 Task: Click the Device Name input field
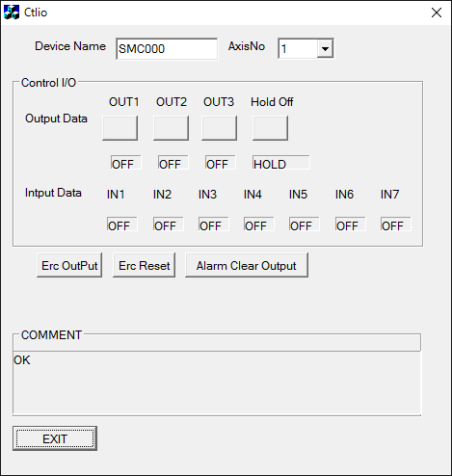click(x=167, y=49)
